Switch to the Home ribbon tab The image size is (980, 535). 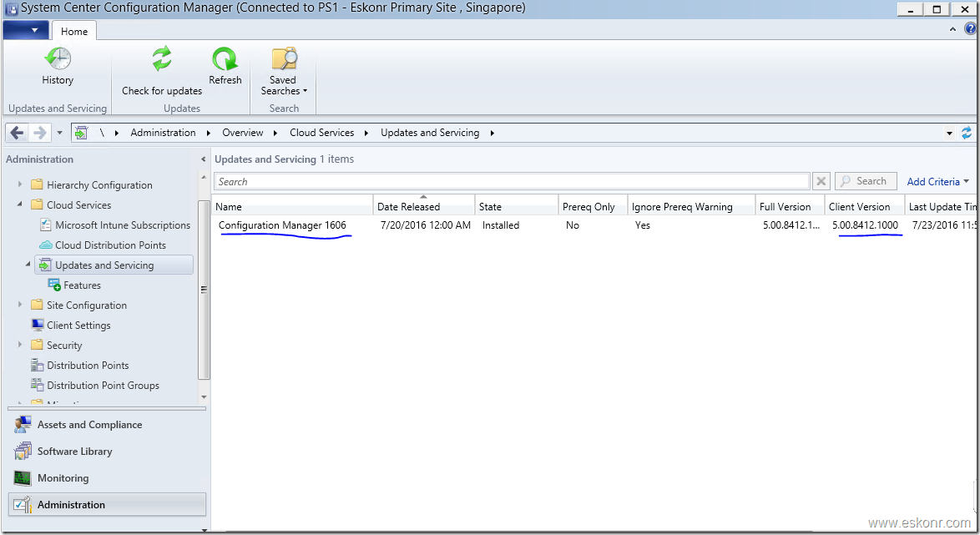73,30
